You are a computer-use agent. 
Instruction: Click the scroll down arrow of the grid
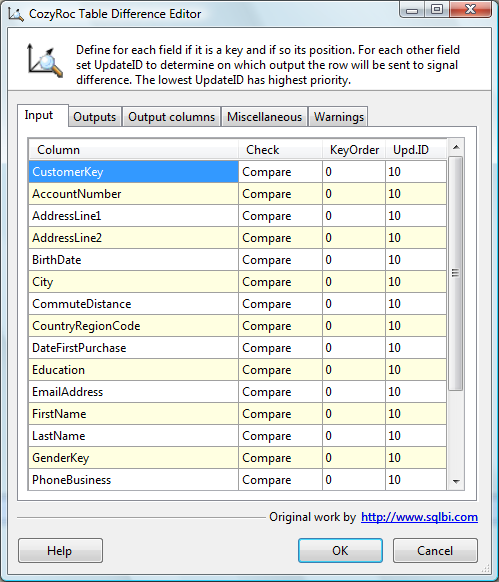click(456, 482)
